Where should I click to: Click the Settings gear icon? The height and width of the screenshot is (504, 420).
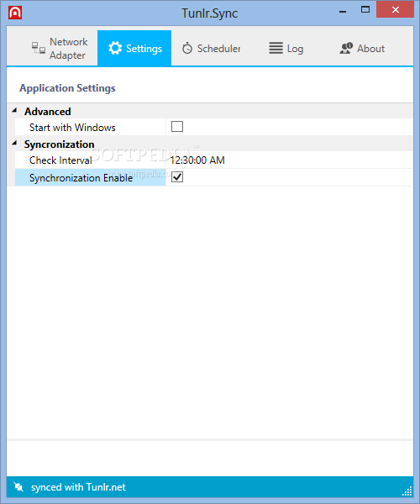click(x=115, y=48)
